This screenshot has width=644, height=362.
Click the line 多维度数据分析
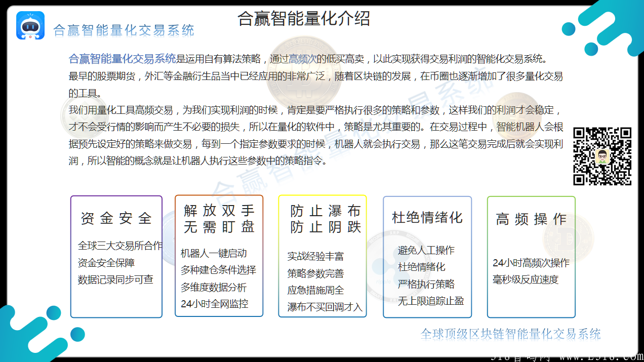click(214, 288)
